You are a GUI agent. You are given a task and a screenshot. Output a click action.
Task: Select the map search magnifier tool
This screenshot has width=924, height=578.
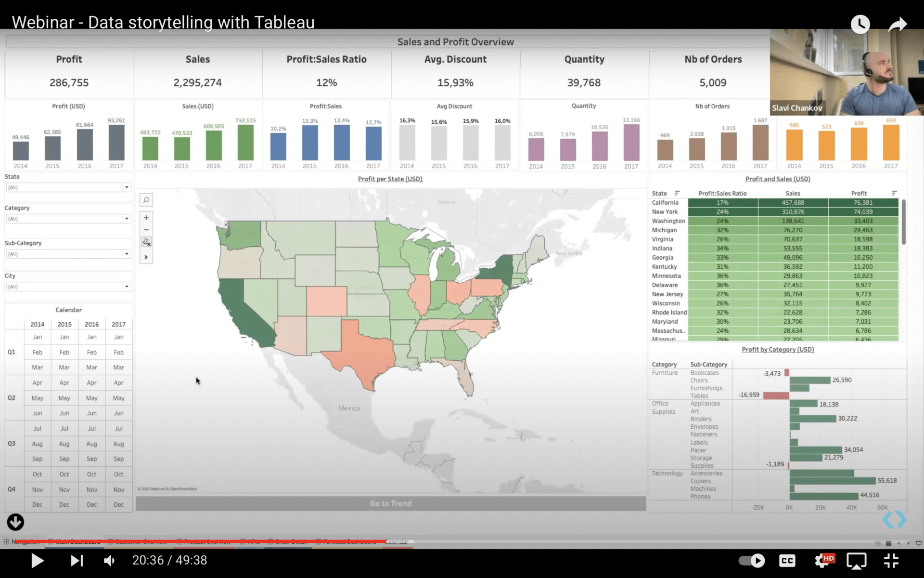tap(146, 199)
